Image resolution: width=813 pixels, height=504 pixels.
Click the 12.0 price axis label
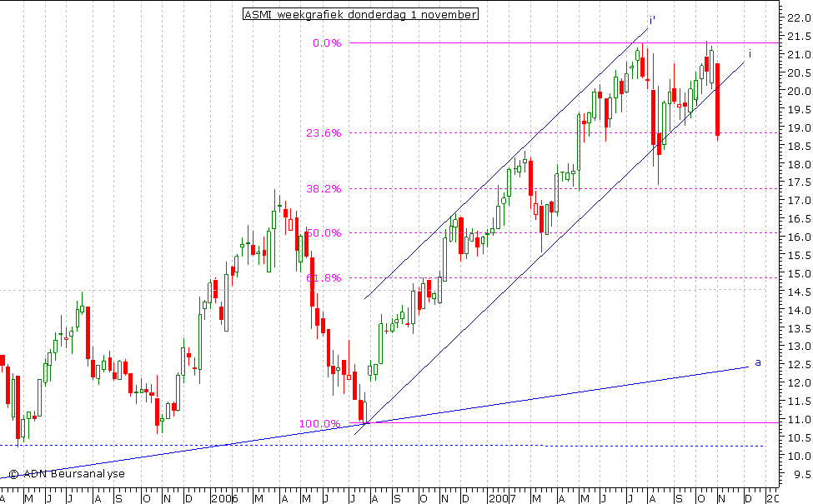(x=799, y=383)
